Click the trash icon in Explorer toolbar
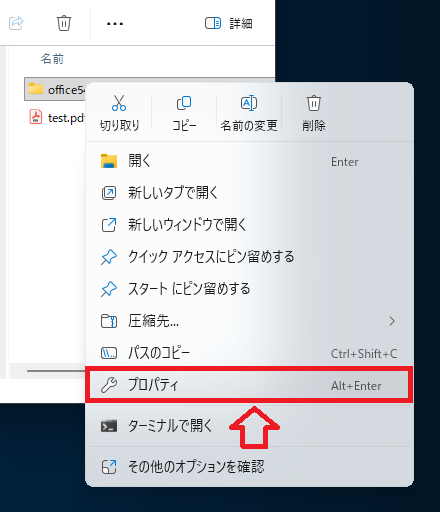Image resolution: width=440 pixels, height=512 pixels. pos(64,23)
